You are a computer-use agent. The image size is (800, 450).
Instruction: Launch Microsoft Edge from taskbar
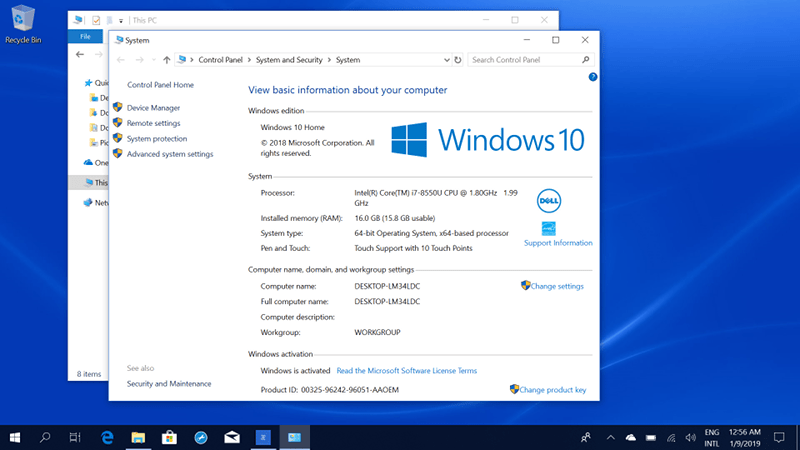point(107,437)
